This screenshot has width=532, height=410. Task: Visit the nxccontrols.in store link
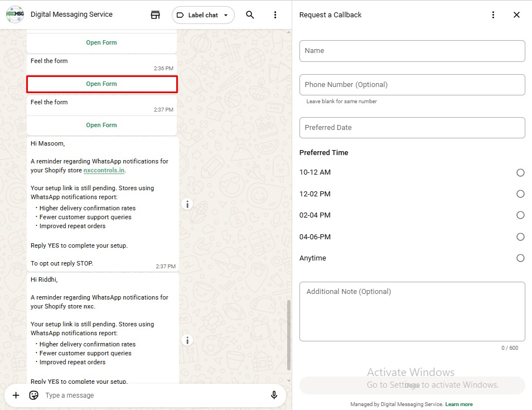[104, 170]
